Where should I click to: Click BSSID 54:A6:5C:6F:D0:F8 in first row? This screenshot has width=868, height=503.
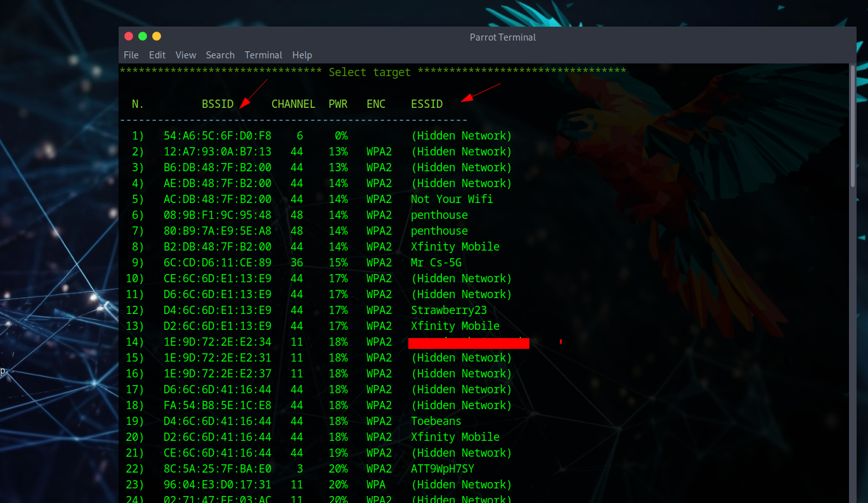tap(217, 136)
